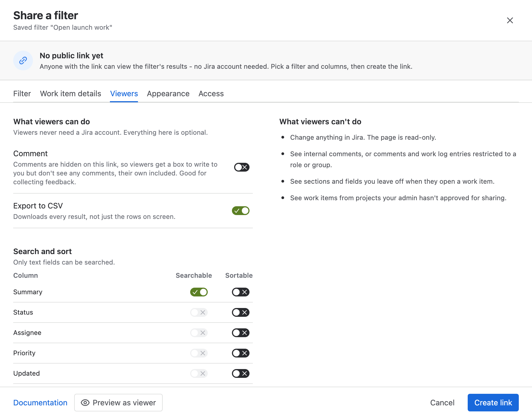The image size is (532, 418).
Task: Click the Updated row label
Action: point(27,373)
